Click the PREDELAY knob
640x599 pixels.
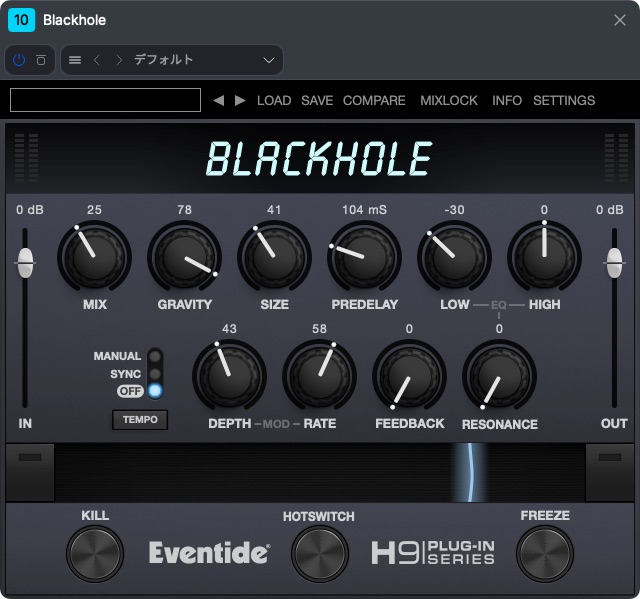point(364,257)
